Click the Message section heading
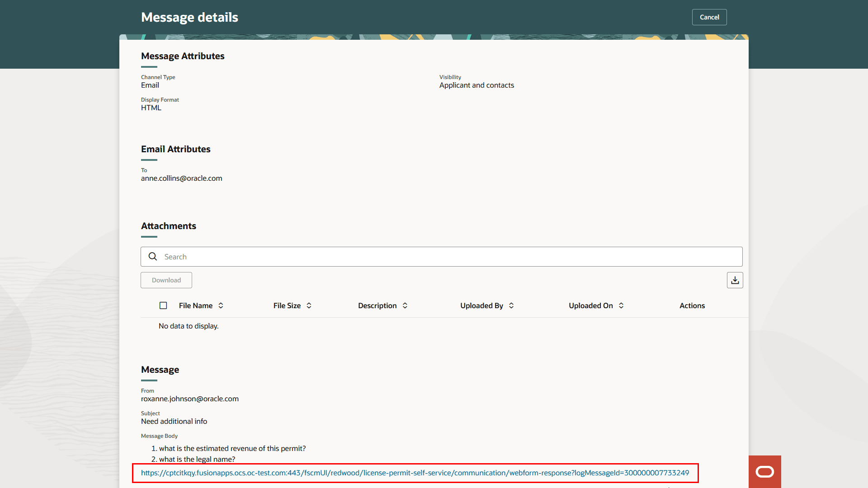 (x=160, y=370)
